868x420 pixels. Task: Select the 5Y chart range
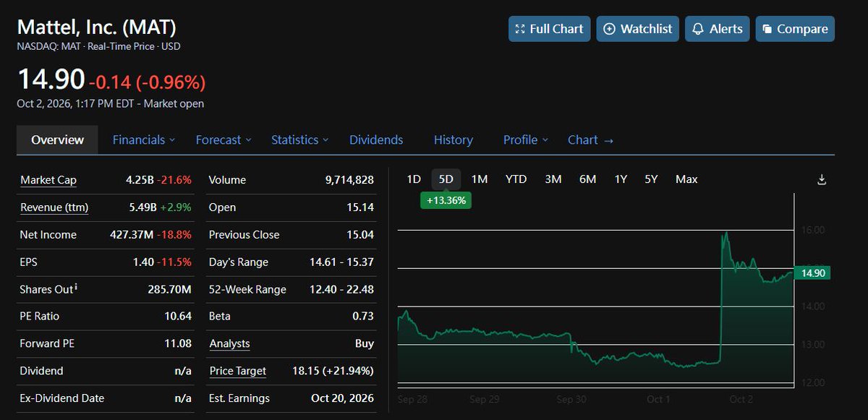point(651,179)
